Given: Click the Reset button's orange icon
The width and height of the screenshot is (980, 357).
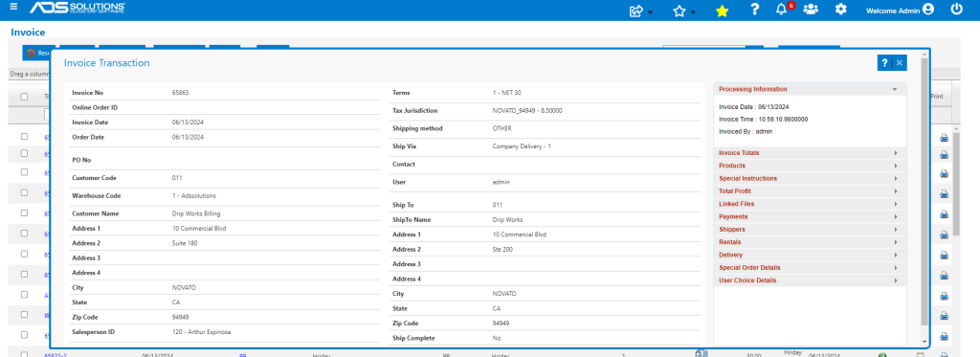Looking at the screenshot, I should 31,54.
